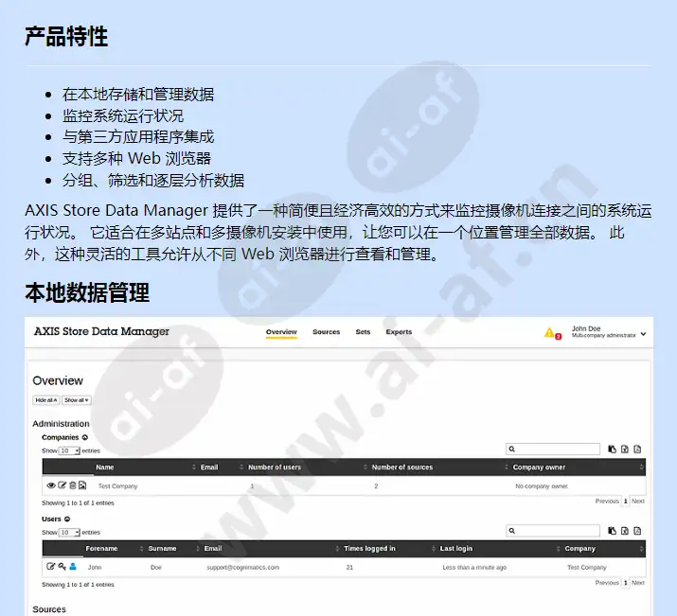Image resolution: width=677 pixels, height=616 pixels.
Task: Click the Test Company name cell
Action: (117, 486)
